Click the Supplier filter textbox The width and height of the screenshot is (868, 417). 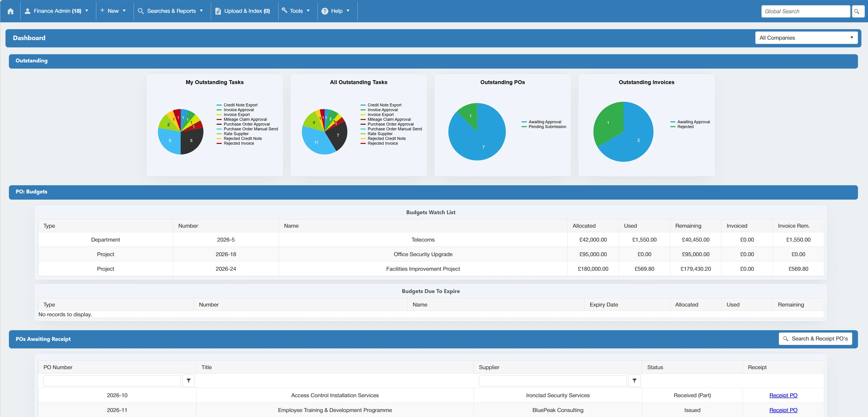coord(553,381)
